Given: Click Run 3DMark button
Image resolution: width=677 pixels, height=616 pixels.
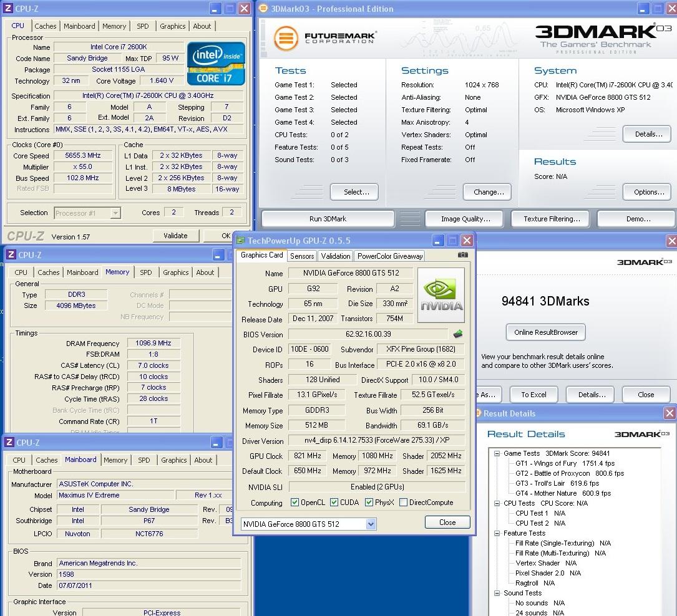Looking at the screenshot, I should click(x=328, y=219).
